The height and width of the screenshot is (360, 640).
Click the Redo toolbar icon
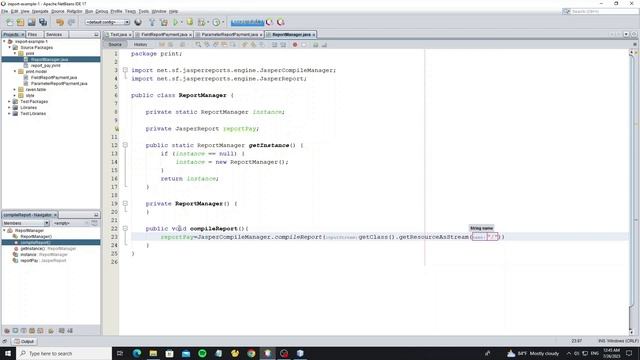[x=71, y=22]
